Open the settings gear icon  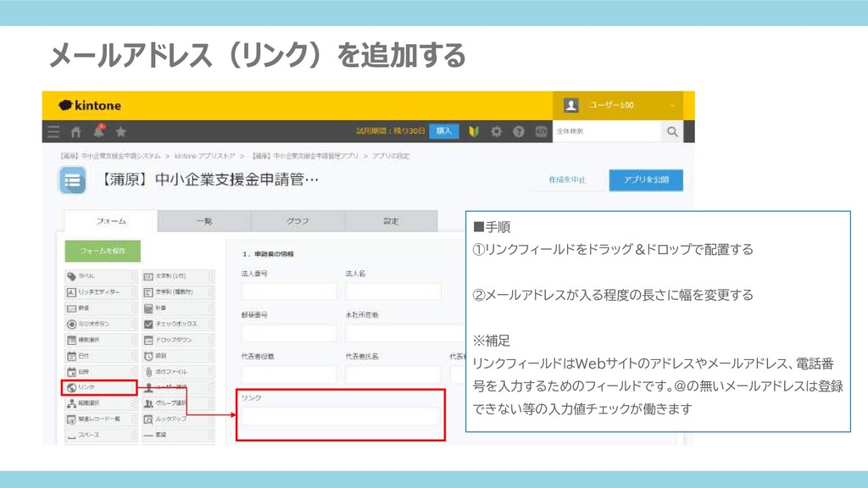pos(497,131)
